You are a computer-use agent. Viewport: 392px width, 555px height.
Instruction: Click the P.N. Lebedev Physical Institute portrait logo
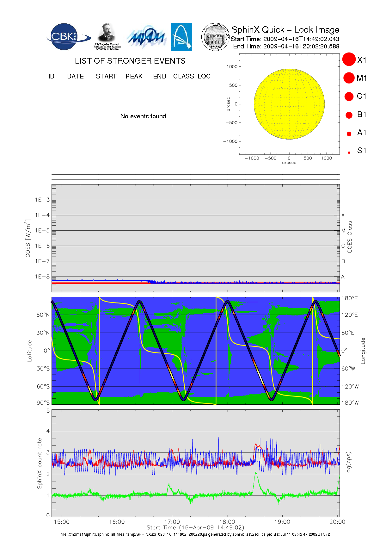107,37
